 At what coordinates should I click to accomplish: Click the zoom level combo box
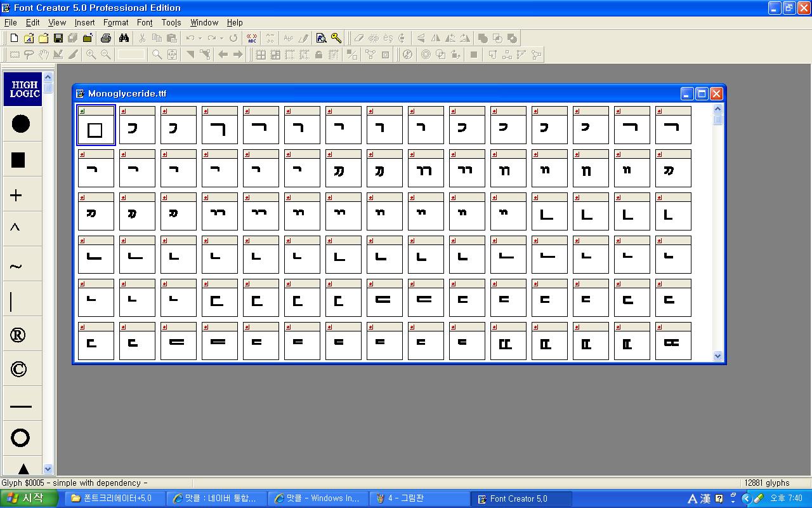point(131,55)
